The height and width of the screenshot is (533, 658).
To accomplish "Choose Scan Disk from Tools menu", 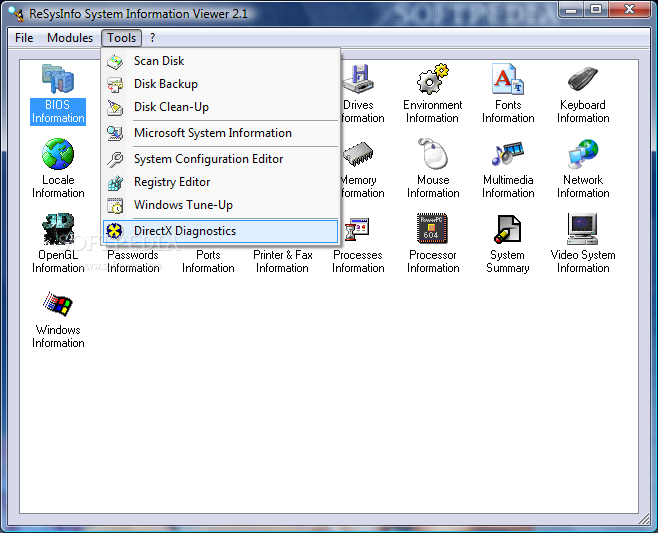I will (220, 61).
